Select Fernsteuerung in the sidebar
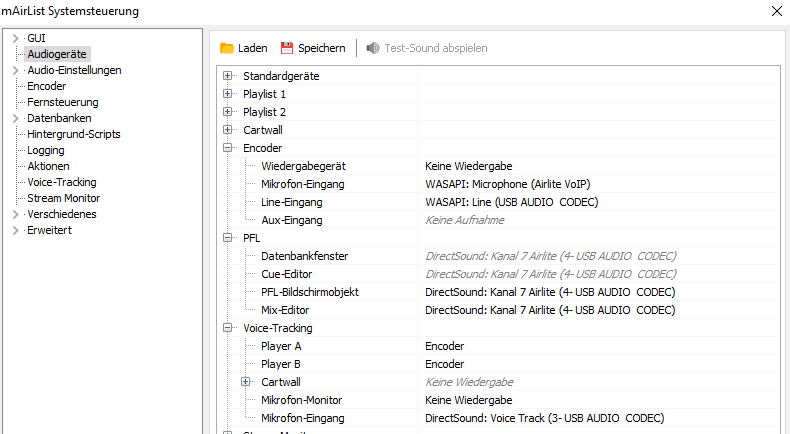This screenshot has height=434, width=790. (x=62, y=102)
